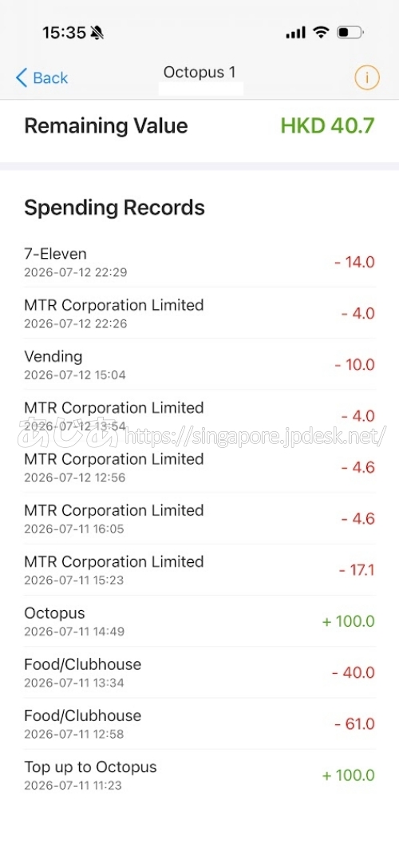Open the Food/Clubhouse -61.0 record

click(x=199, y=723)
